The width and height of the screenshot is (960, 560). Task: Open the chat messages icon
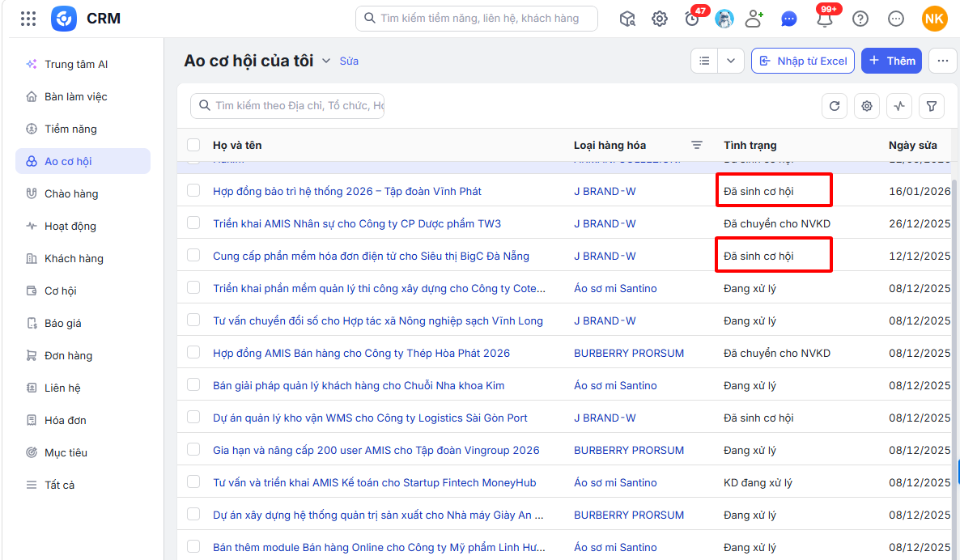pos(789,19)
